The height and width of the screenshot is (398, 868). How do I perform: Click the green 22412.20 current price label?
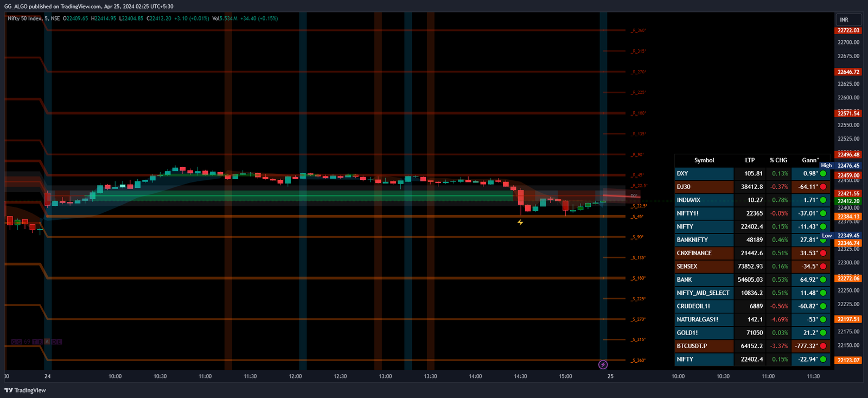point(848,201)
